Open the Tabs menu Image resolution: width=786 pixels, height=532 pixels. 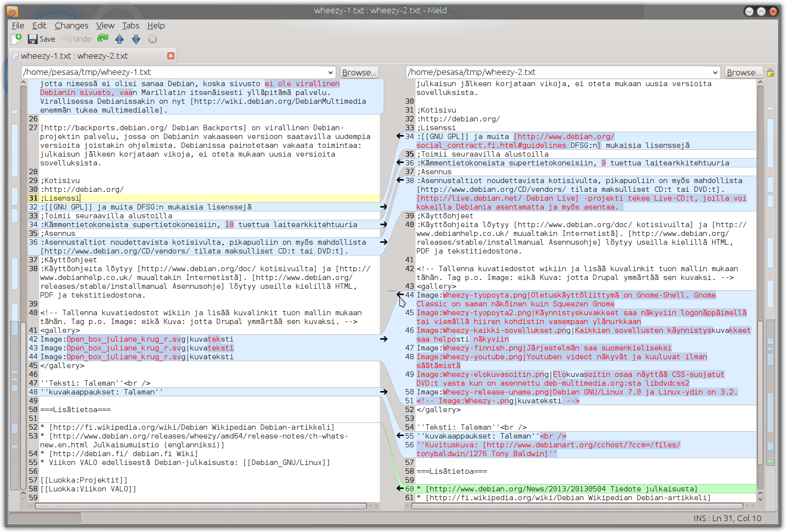coord(131,25)
